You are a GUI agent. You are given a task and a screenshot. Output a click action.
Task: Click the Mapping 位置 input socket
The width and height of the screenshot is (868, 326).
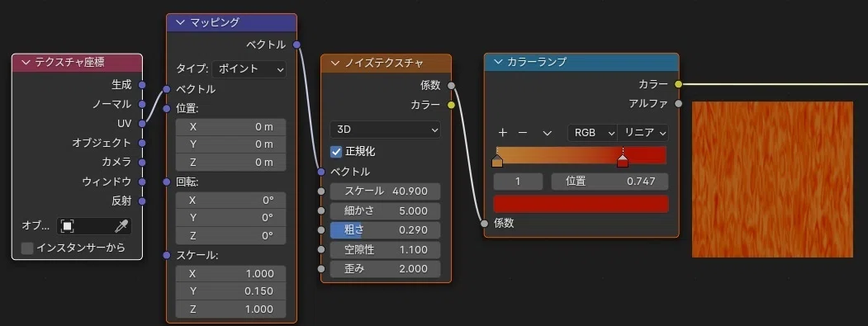click(x=167, y=108)
